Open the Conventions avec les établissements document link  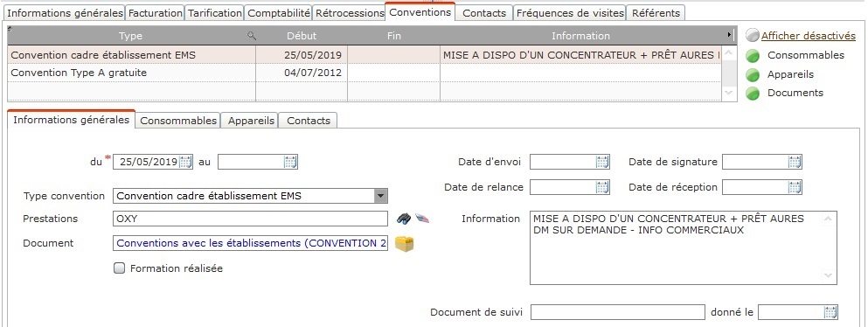tap(252, 243)
